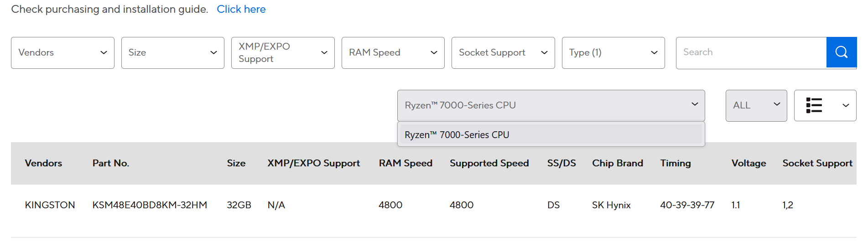Open the Socket Support filter dropdown
Image resolution: width=868 pixels, height=242 pixels.
pyautogui.click(x=503, y=53)
